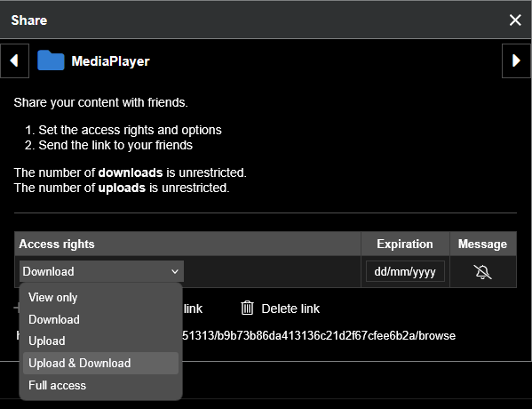
Task: Toggle the muted bell message notification
Action: [x=483, y=272]
